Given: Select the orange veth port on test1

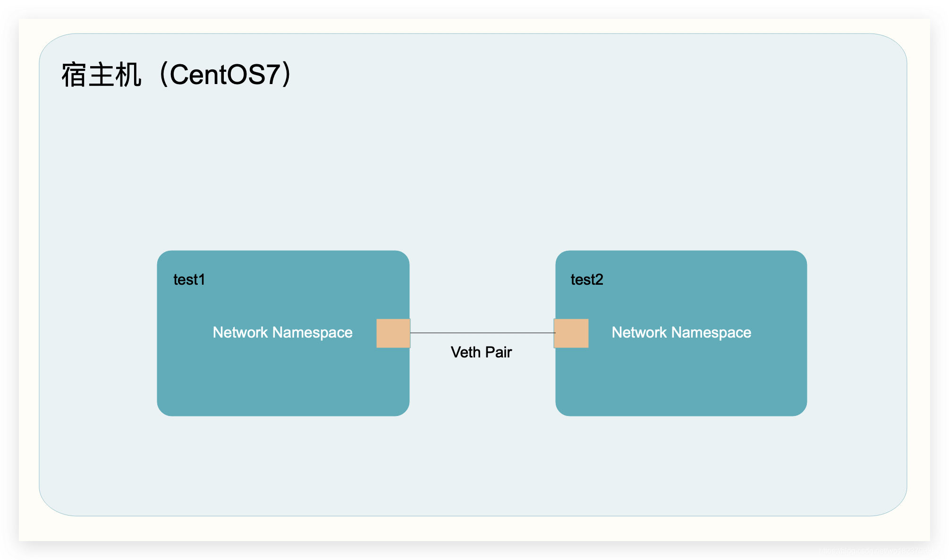Looking at the screenshot, I should pyautogui.click(x=393, y=333).
